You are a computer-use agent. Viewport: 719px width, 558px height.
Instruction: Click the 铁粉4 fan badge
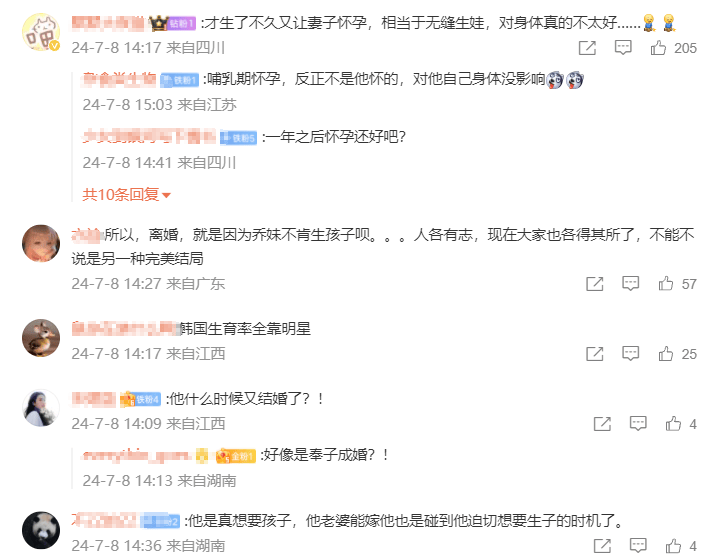[140, 399]
